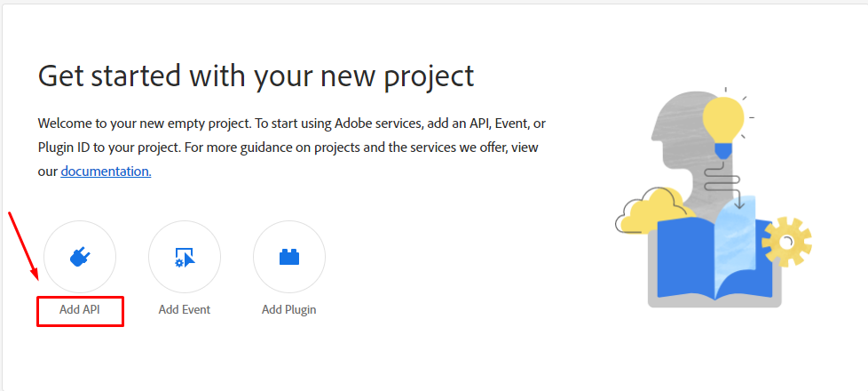Click the blue base of the lightbulb

point(723,151)
